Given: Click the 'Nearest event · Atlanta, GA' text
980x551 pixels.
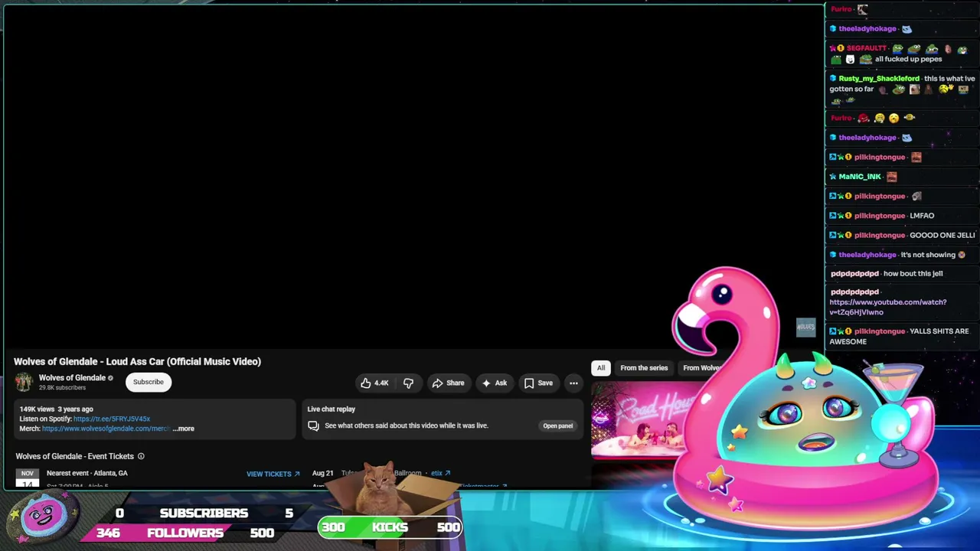Looking at the screenshot, I should [87, 473].
